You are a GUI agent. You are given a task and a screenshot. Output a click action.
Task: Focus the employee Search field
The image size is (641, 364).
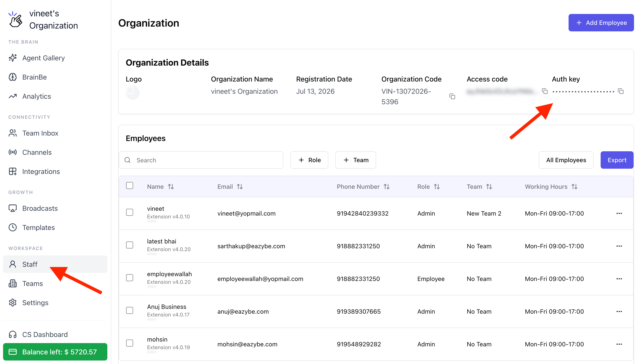(201, 160)
